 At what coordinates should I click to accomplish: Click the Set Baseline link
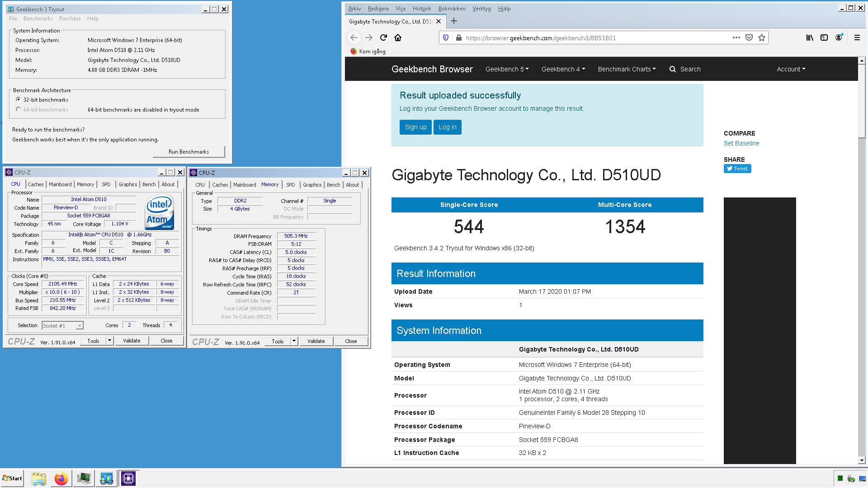(741, 143)
